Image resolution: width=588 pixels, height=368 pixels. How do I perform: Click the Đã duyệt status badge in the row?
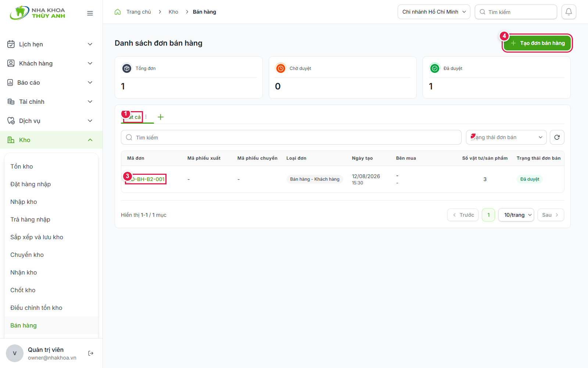530,179
